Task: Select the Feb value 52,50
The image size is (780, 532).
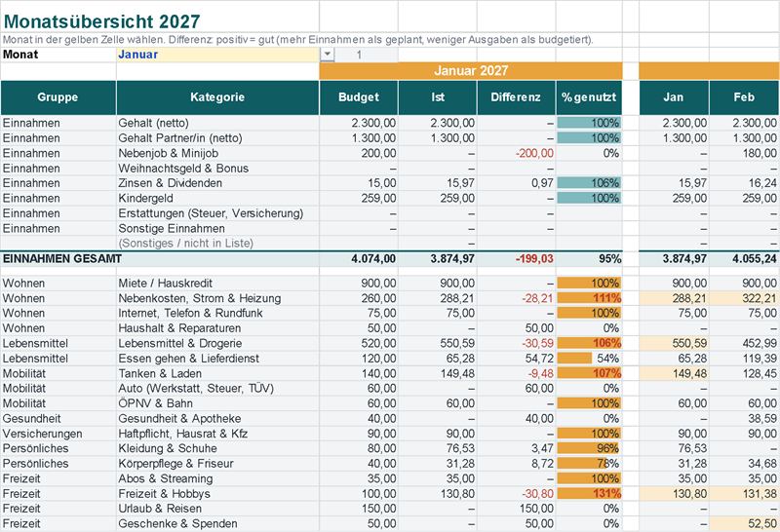Action: pyautogui.click(x=744, y=523)
